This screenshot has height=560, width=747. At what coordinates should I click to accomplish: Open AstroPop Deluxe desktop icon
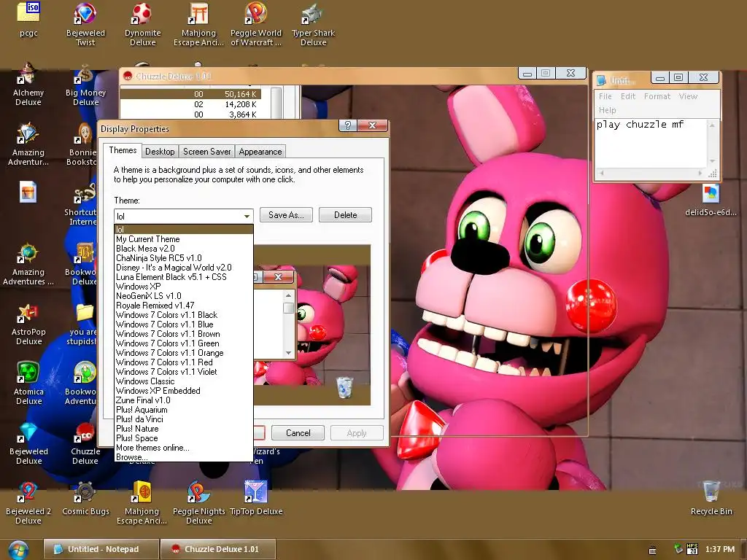pyautogui.click(x=28, y=324)
